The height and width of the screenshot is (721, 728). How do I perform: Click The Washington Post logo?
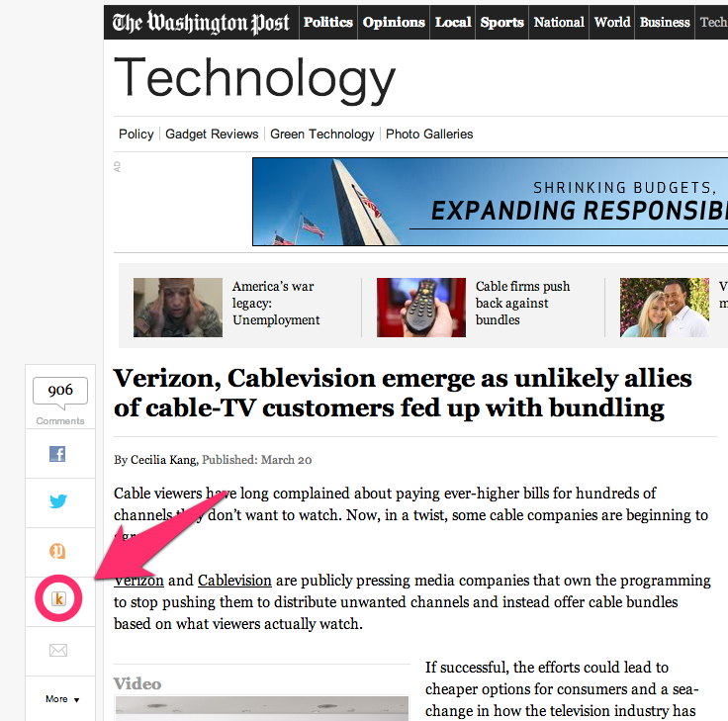point(201,23)
